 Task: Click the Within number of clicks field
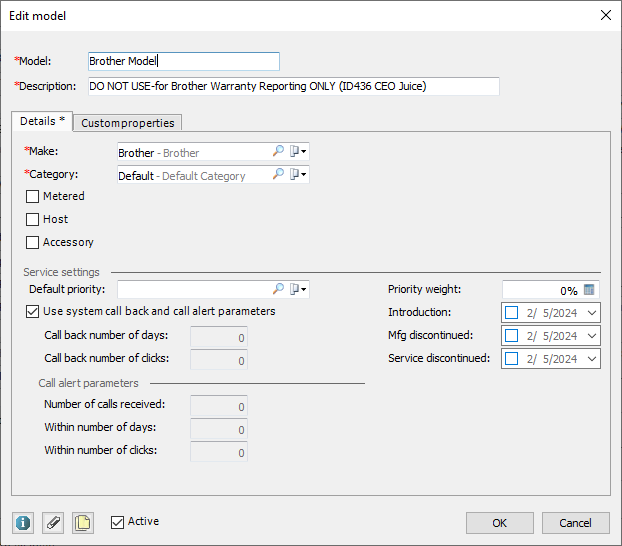(x=219, y=452)
